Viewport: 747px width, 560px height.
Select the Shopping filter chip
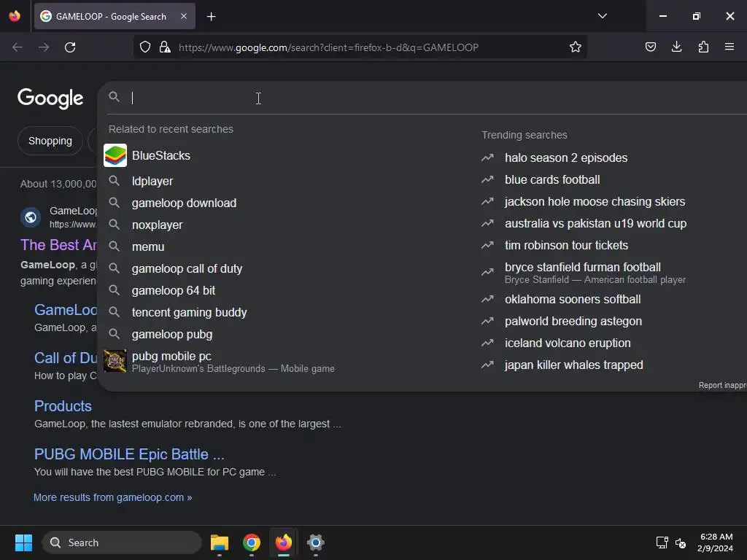50,141
